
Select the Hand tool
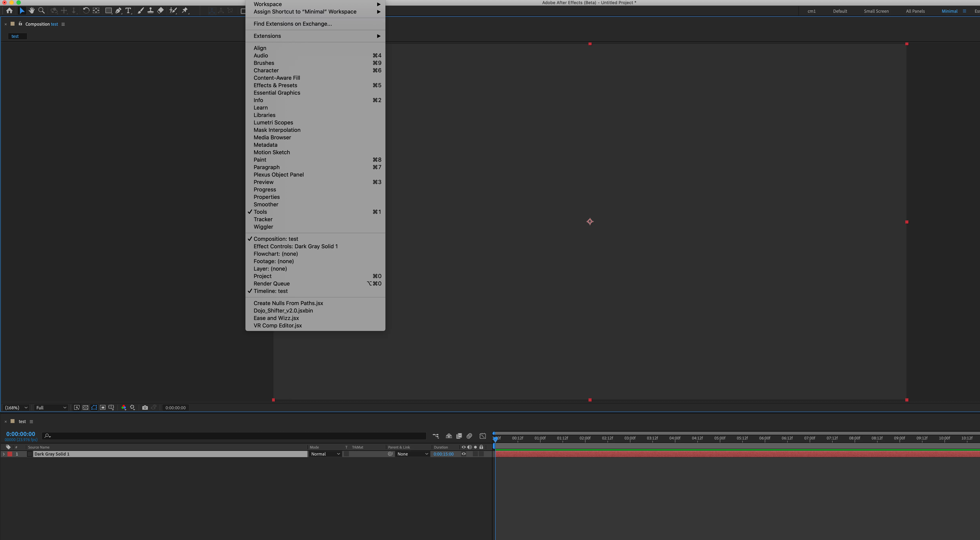click(x=32, y=11)
